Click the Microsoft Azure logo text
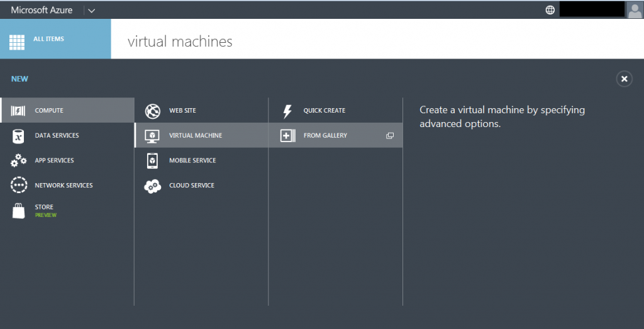 pos(42,10)
